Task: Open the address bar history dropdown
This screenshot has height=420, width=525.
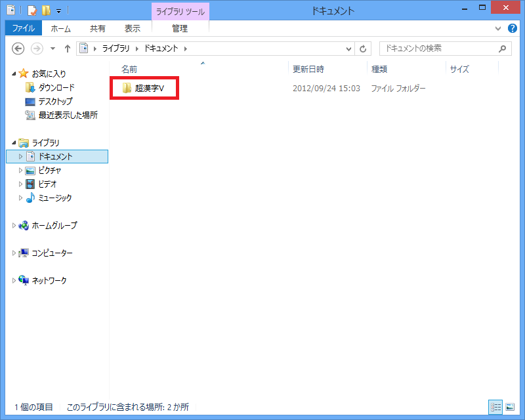Action: [349, 49]
